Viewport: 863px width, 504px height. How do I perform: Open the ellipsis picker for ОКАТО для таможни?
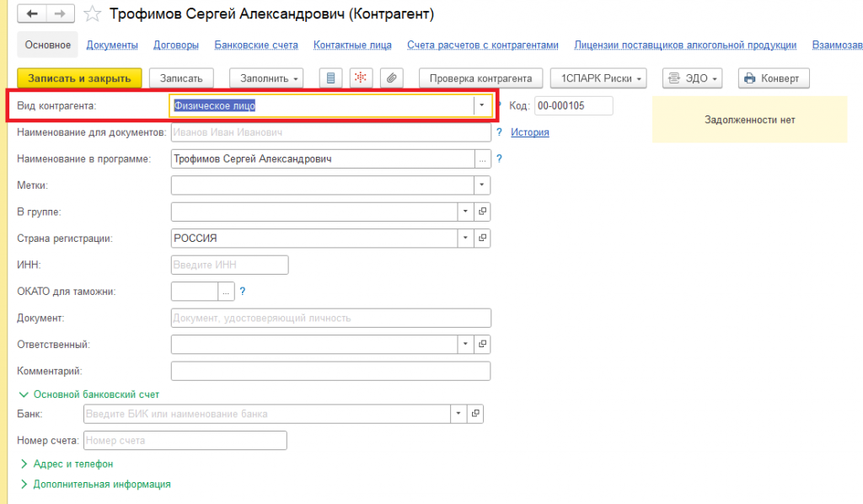coord(226,292)
